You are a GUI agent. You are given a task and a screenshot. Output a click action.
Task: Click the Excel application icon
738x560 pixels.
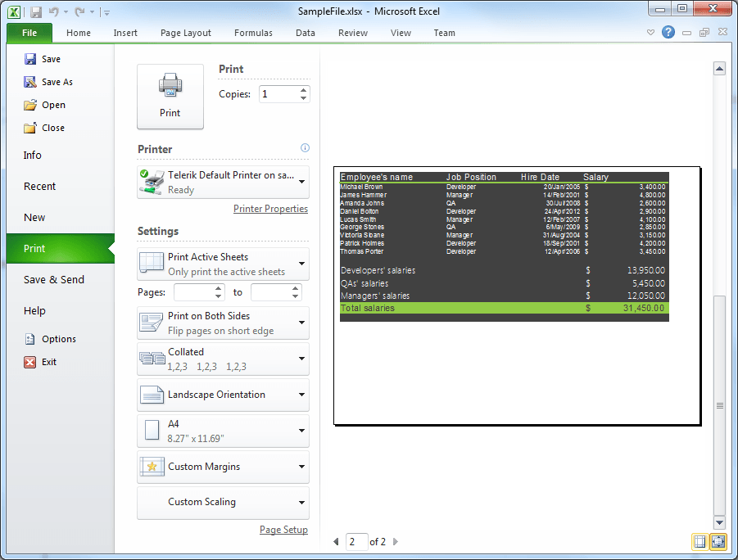pos(14,11)
